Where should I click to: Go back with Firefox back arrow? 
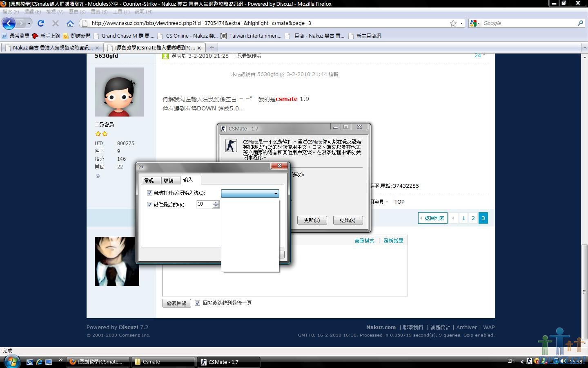9,23
